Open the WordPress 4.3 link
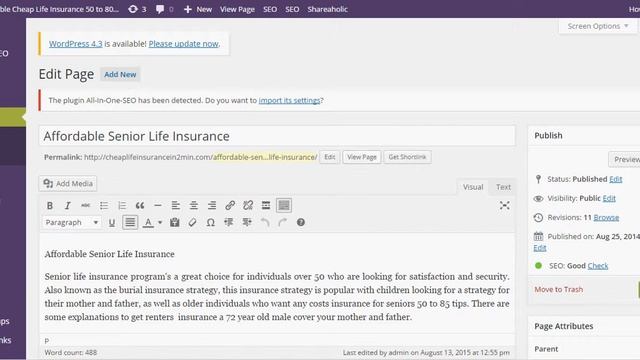640x360 pixels. (76, 44)
